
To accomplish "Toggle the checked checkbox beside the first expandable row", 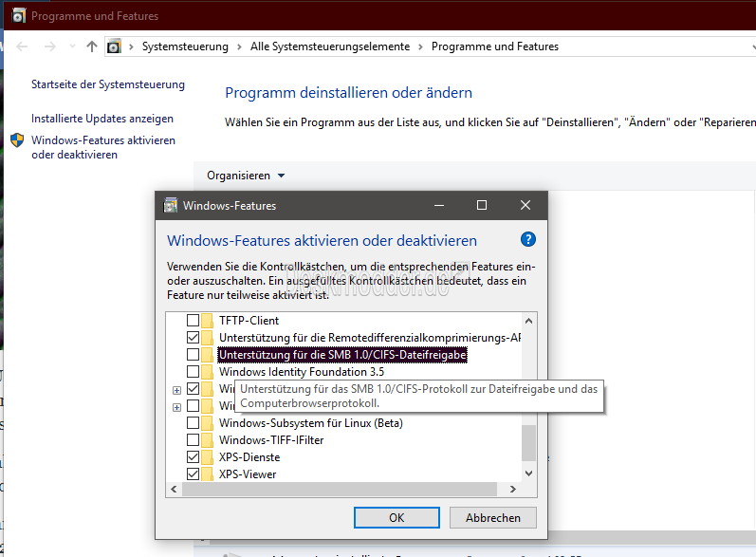I will coord(193,388).
